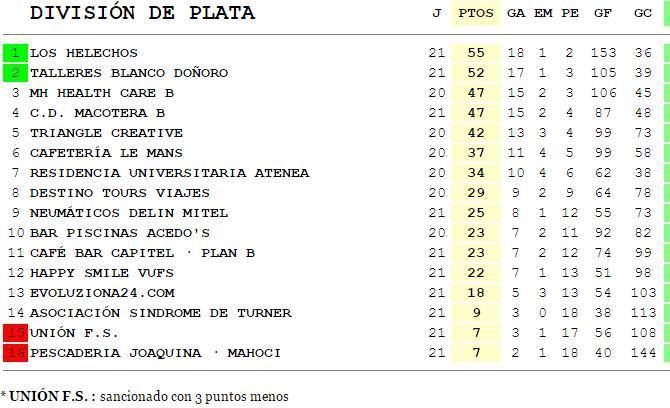Click red position 16 badge
Screen dimensions: 670x408
tap(16, 353)
